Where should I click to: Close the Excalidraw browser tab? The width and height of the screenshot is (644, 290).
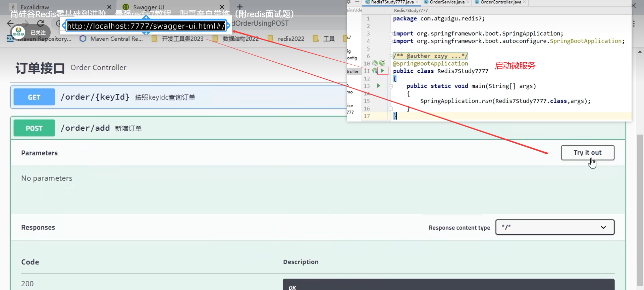pos(109,7)
